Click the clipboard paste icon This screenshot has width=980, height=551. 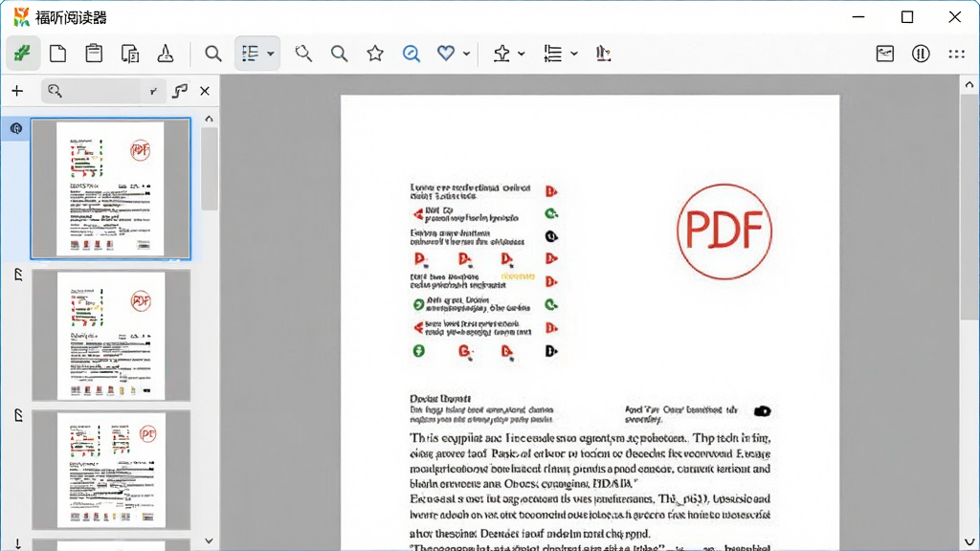tap(94, 54)
